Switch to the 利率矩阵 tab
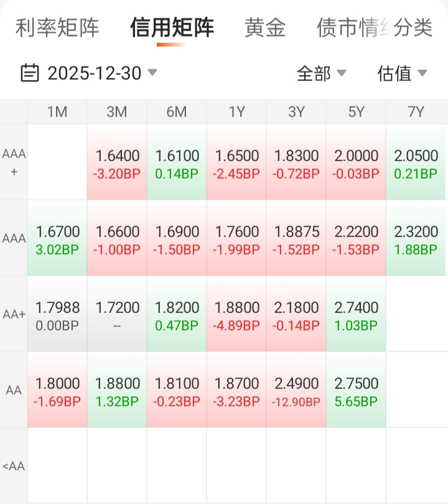Image resolution: width=448 pixels, height=504 pixels. coord(57,28)
